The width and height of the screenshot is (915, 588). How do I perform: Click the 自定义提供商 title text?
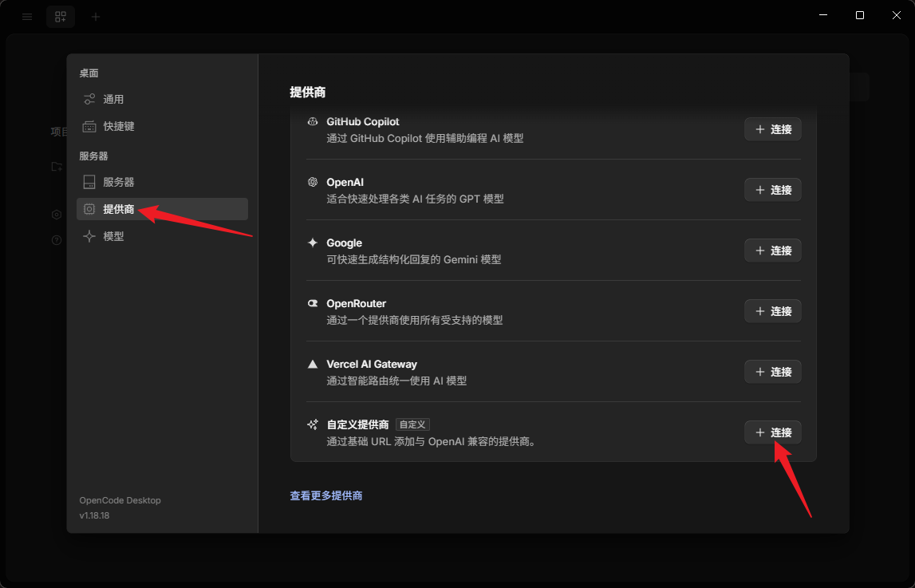tap(357, 424)
